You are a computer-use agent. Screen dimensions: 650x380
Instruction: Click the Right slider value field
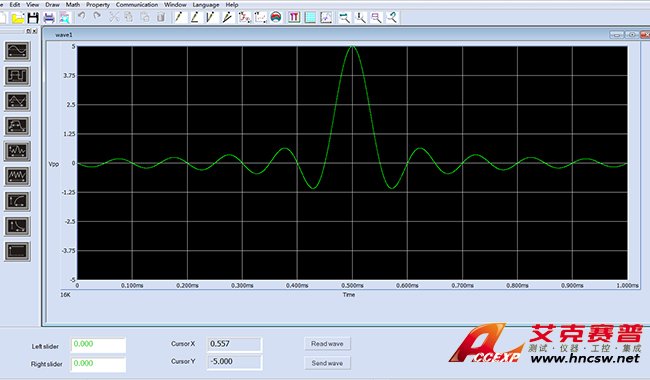98,364
